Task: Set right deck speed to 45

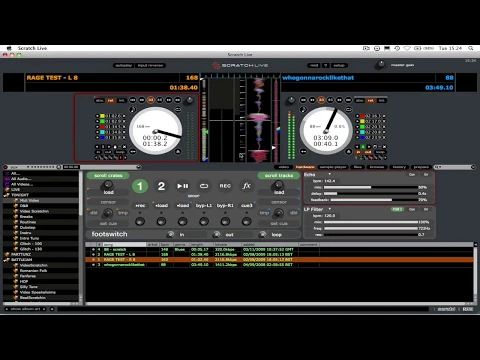Action: pyautogui.click(x=330, y=100)
